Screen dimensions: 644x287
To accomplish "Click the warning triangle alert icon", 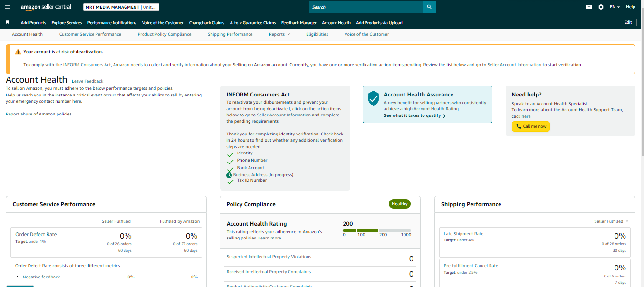I will 18,52.
